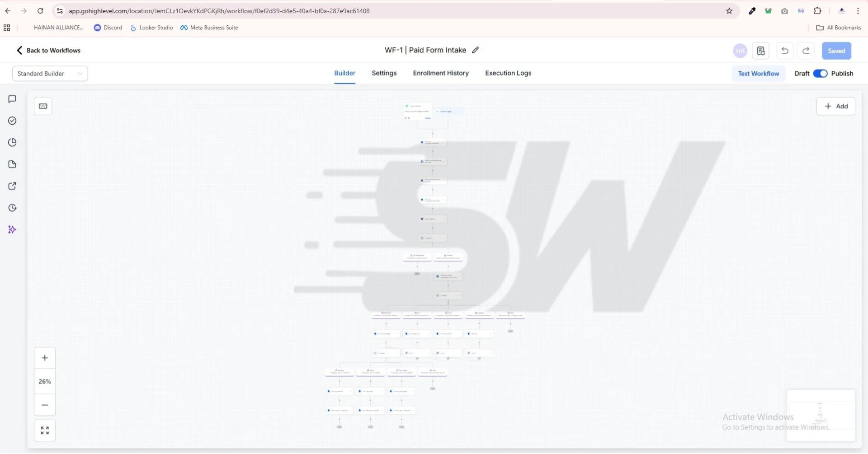This screenshot has height=454, width=868.
Task: Open the Execution Logs tab
Action: tap(508, 73)
